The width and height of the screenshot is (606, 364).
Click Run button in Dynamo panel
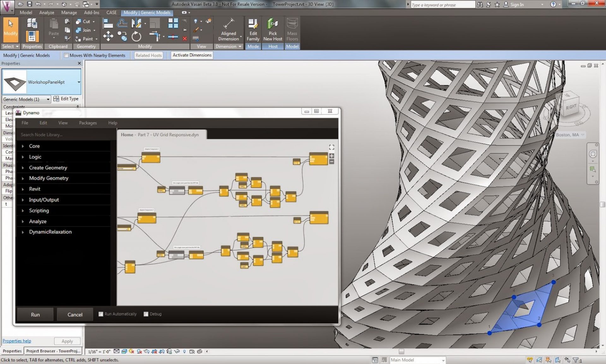(x=35, y=314)
